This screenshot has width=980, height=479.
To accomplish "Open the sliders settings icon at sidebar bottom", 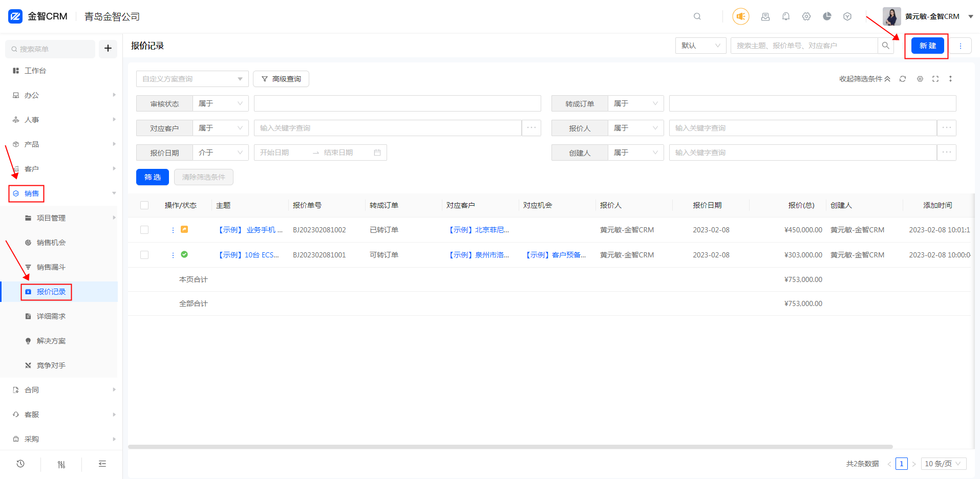I will [x=61, y=464].
